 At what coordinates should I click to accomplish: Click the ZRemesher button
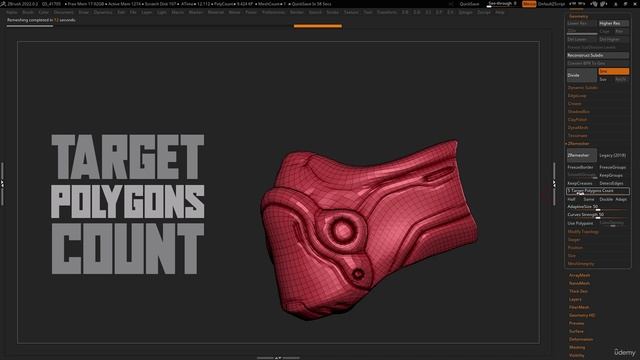click(581, 156)
